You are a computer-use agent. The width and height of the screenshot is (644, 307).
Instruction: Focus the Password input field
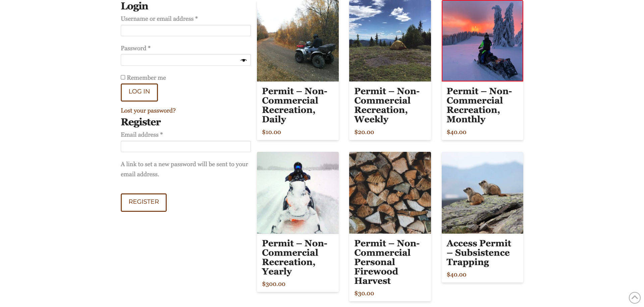click(x=179, y=60)
